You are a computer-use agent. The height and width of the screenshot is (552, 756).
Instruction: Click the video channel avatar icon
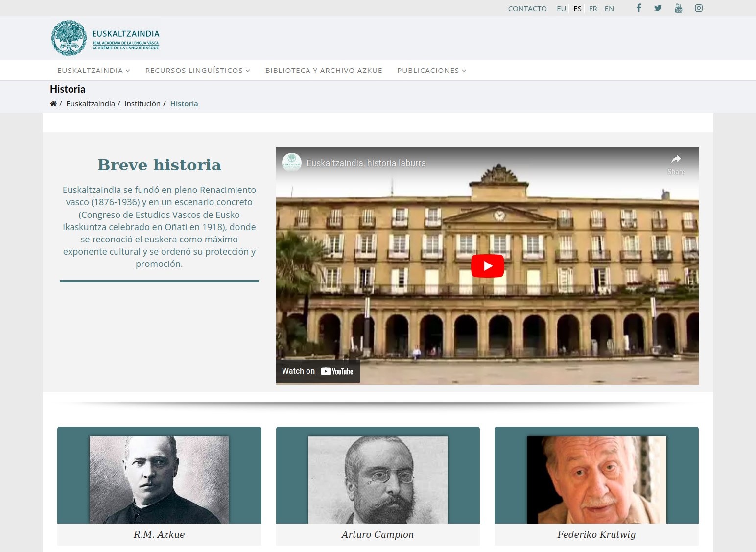tap(292, 163)
